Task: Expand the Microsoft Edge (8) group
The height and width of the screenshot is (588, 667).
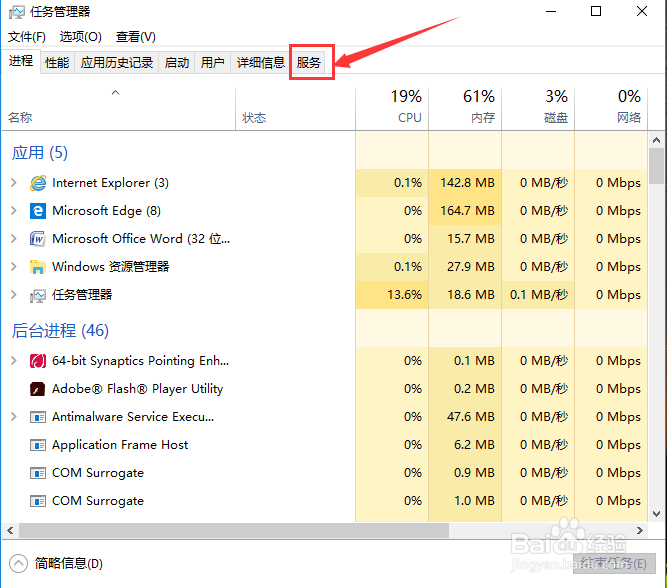Action: pos(14,211)
